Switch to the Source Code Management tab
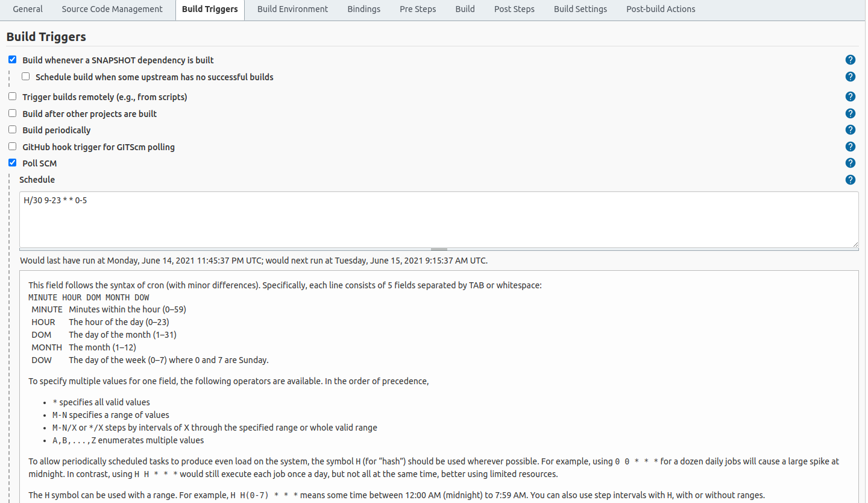Image resolution: width=868 pixels, height=503 pixels. pos(112,9)
